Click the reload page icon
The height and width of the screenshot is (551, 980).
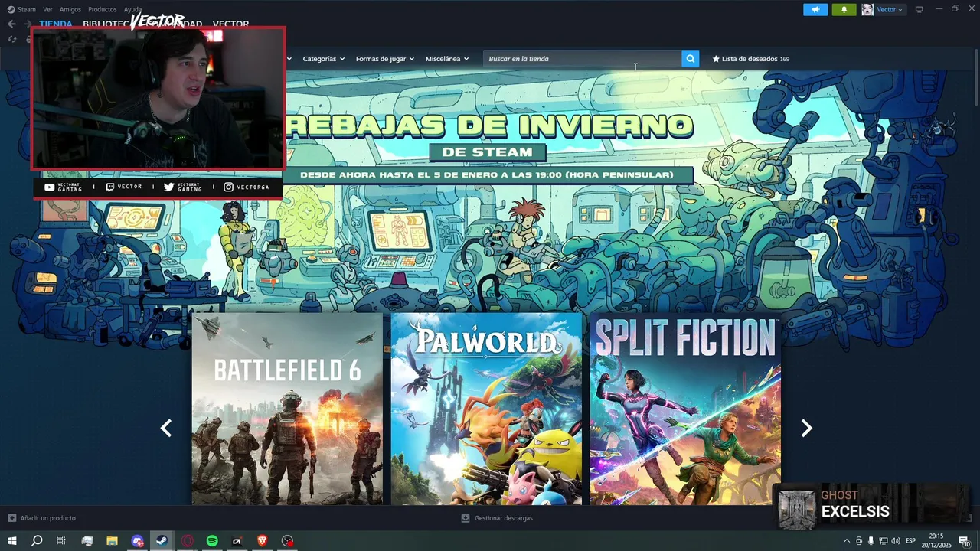pyautogui.click(x=12, y=39)
